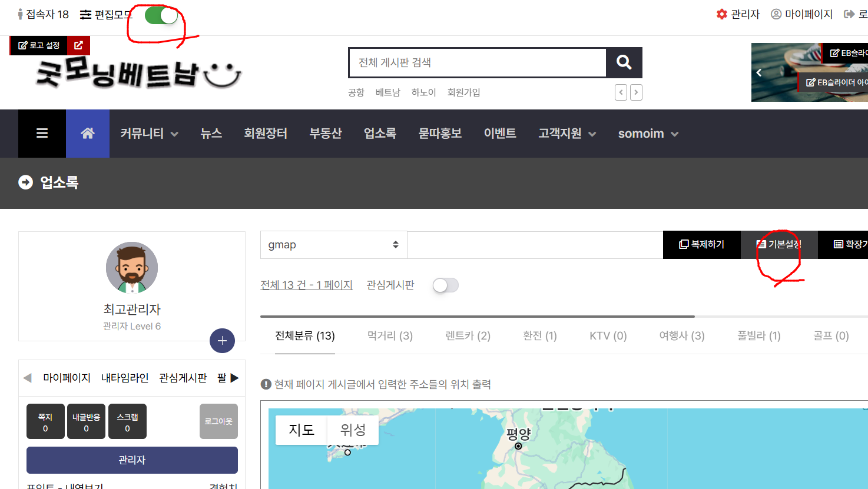Image resolution: width=868 pixels, height=489 pixels.
Task: Click the search magnifier icon button
Action: (624, 62)
